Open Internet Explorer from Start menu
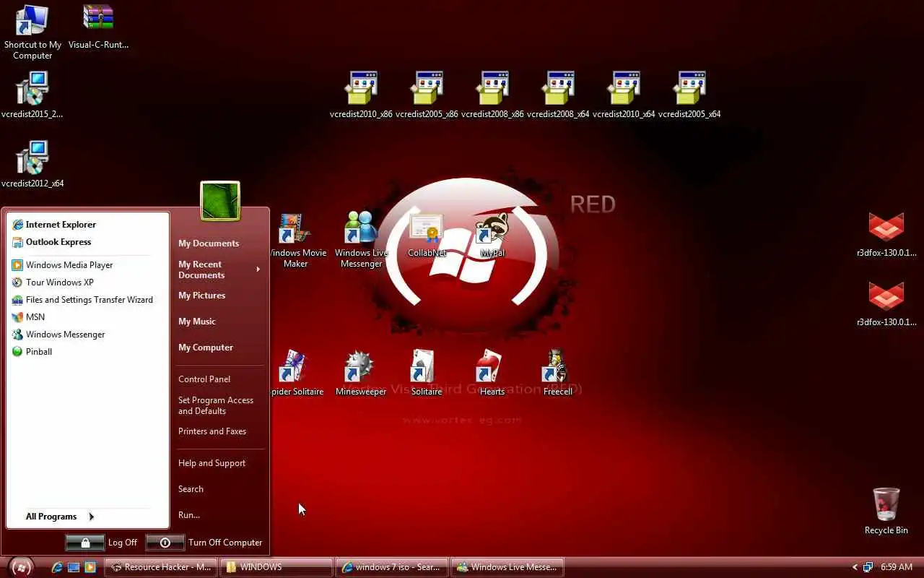The width and height of the screenshot is (924, 578). 87,225
